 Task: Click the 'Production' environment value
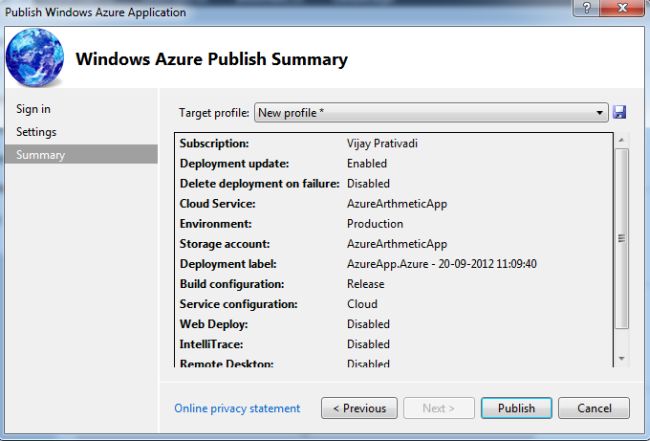375,224
